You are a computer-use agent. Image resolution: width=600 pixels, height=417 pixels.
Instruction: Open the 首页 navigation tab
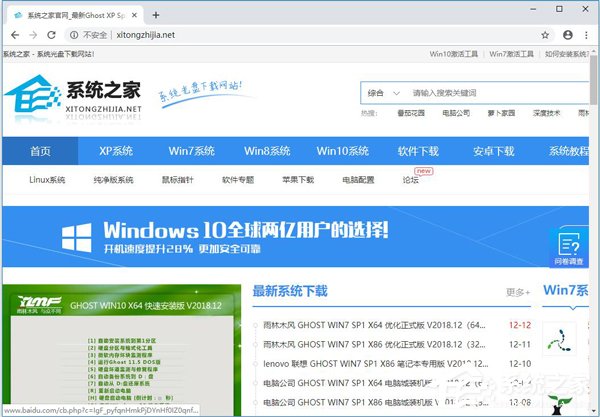tap(40, 151)
